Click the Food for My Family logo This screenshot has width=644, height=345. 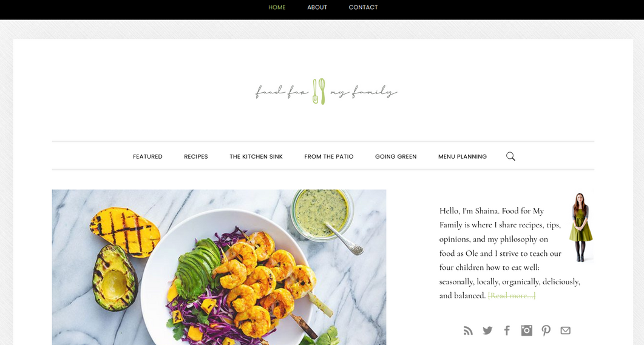click(326, 91)
